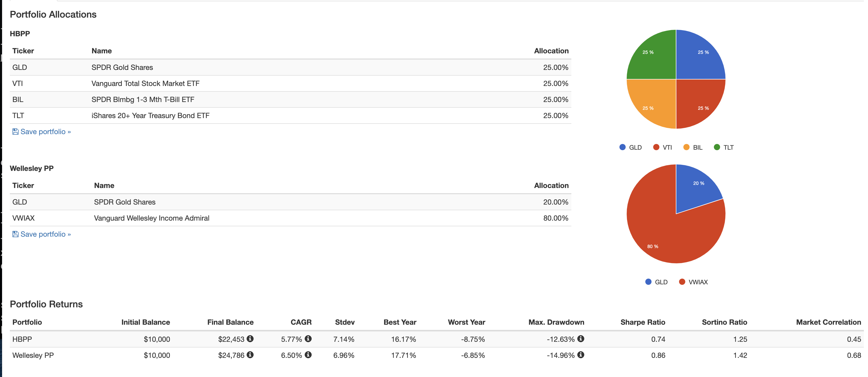
Task: Click floppy disk icon under Wellesley PP table
Action: [x=15, y=234]
